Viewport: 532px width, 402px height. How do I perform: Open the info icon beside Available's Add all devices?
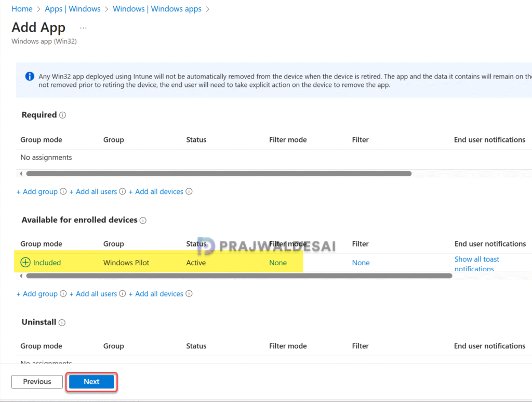(189, 294)
